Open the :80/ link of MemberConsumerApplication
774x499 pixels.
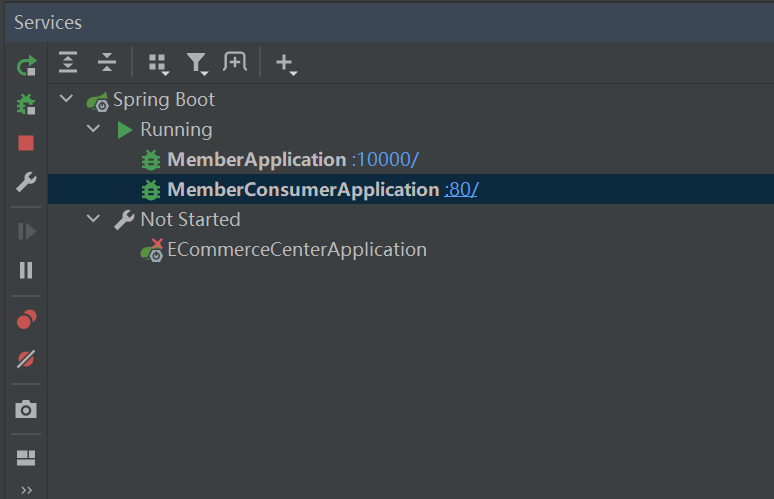coord(461,189)
